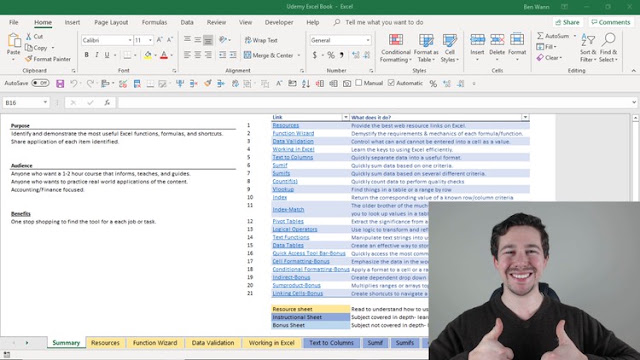Open the General number format dropdown
Screen dimensions: 640x360
(368, 40)
